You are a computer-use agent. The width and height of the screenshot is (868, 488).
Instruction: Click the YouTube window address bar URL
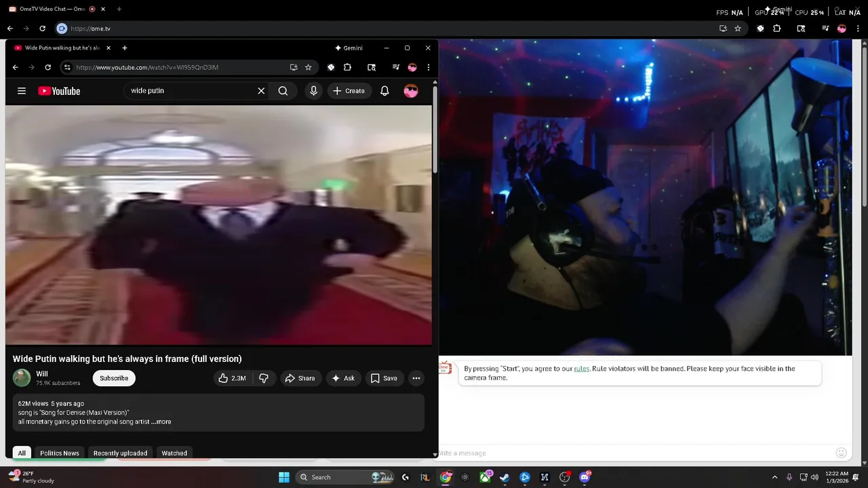pos(147,67)
